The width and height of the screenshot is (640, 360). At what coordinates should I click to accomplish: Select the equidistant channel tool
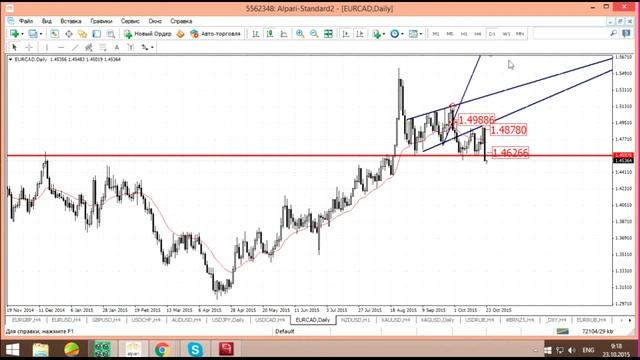(89, 47)
